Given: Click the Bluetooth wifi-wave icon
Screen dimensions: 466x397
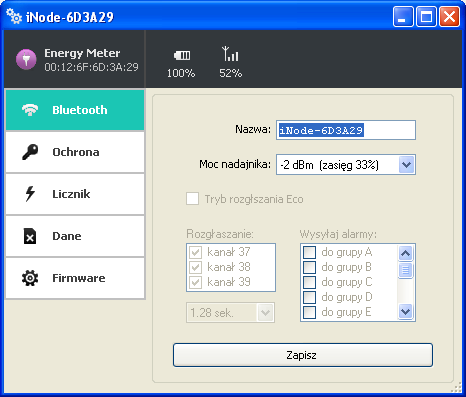Looking at the screenshot, I should 30,110.
